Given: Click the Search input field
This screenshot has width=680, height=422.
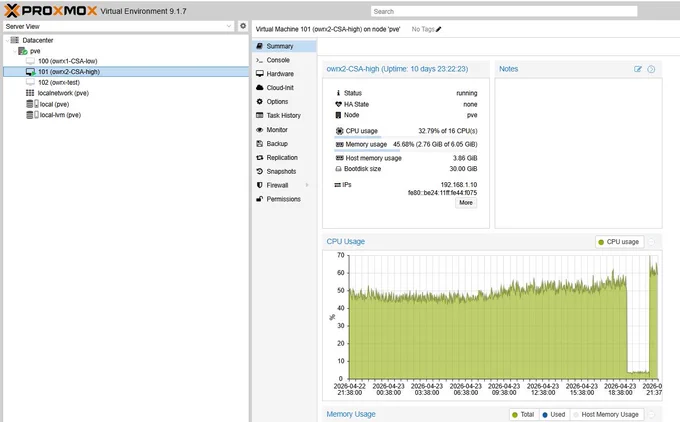Looking at the screenshot, I should [504, 11].
